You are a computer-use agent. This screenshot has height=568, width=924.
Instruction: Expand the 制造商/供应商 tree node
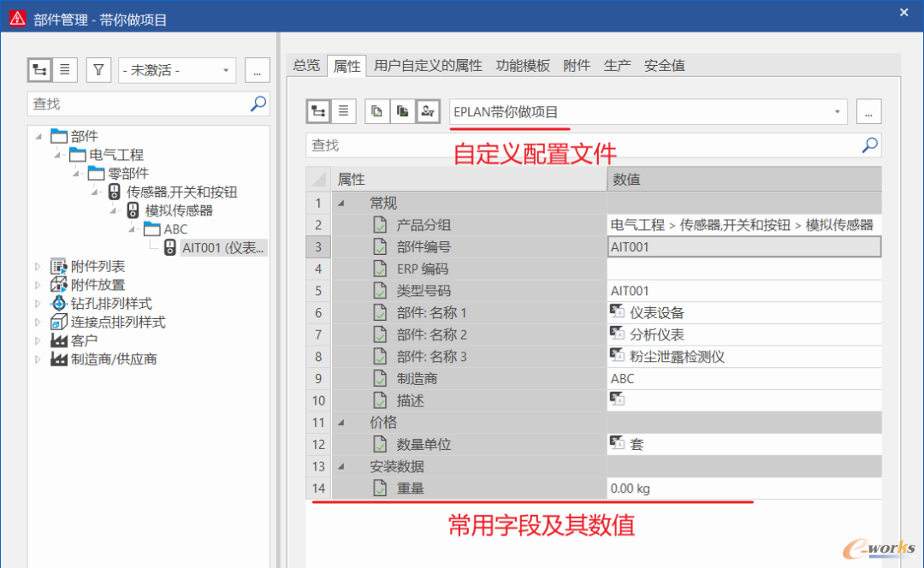click(x=38, y=358)
